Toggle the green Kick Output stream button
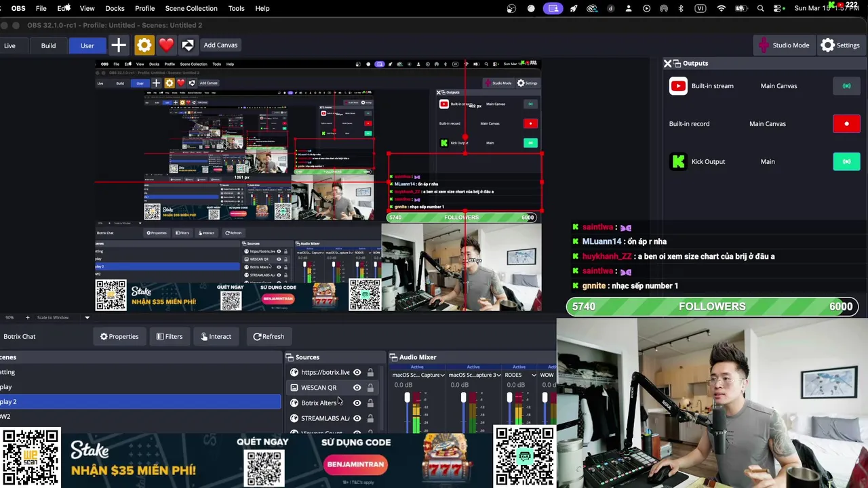Screen dimensions: 868x488 click(846, 161)
